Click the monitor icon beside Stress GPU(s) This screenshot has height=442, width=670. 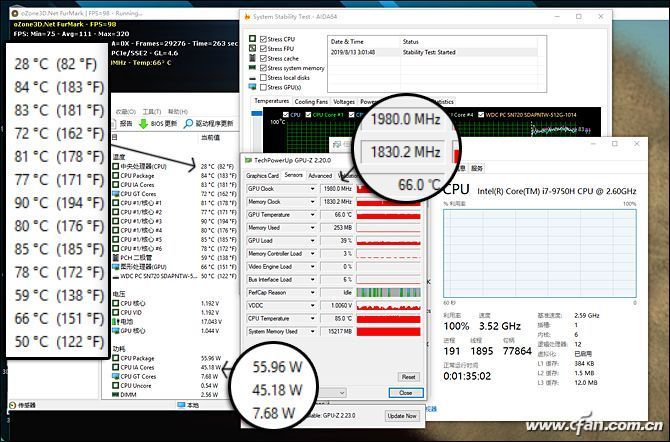253,87
